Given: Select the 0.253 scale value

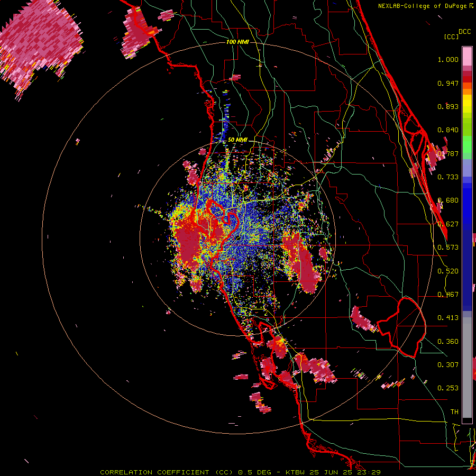Looking at the screenshot, I should pyautogui.click(x=448, y=388).
